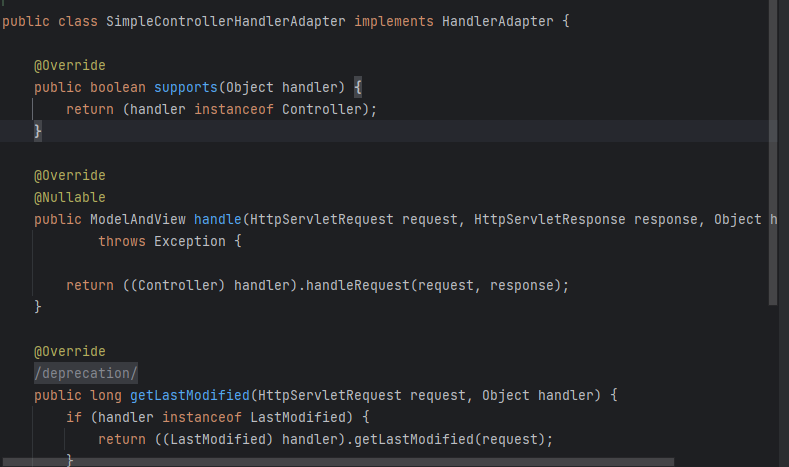Click the long return type keyword
The width and height of the screenshot is (789, 467).
(x=106, y=396)
